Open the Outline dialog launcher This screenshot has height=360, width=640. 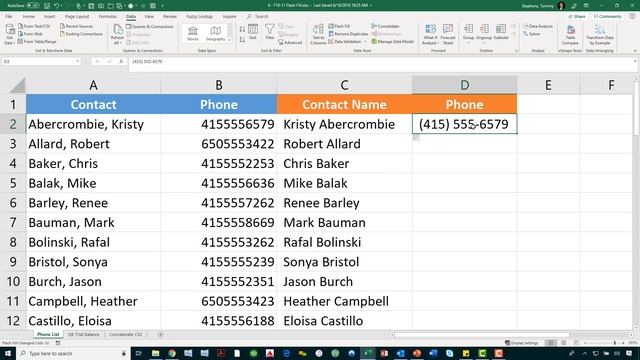point(516,51)
